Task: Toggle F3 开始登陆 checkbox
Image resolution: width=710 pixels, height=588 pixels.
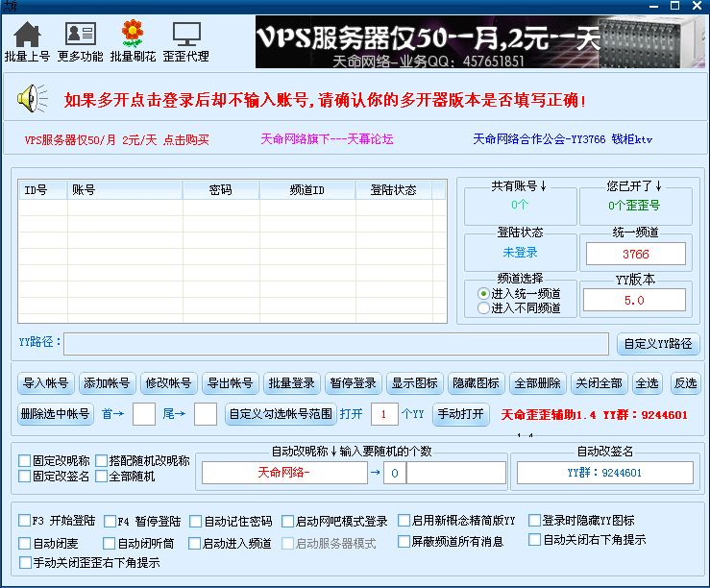Action: pyautogui.click(x=24, y=521)
